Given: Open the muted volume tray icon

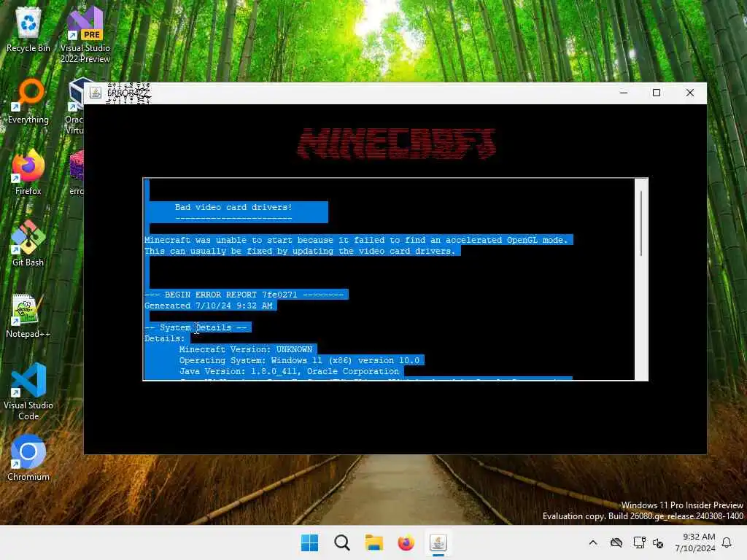Looking at the screenshot, I should (x=658, y=542).
